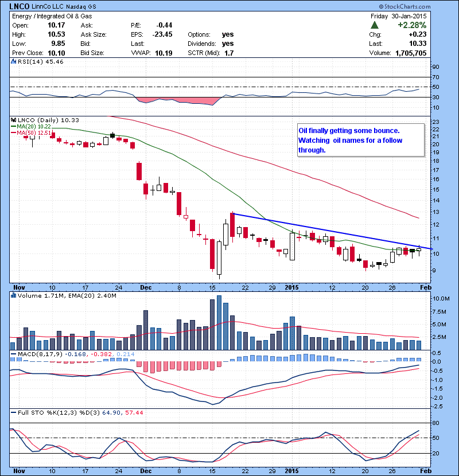Viewport: 459px width, 476px height.
Task: Click the Dividends: yes entry
Action: [x=211, y=44]
